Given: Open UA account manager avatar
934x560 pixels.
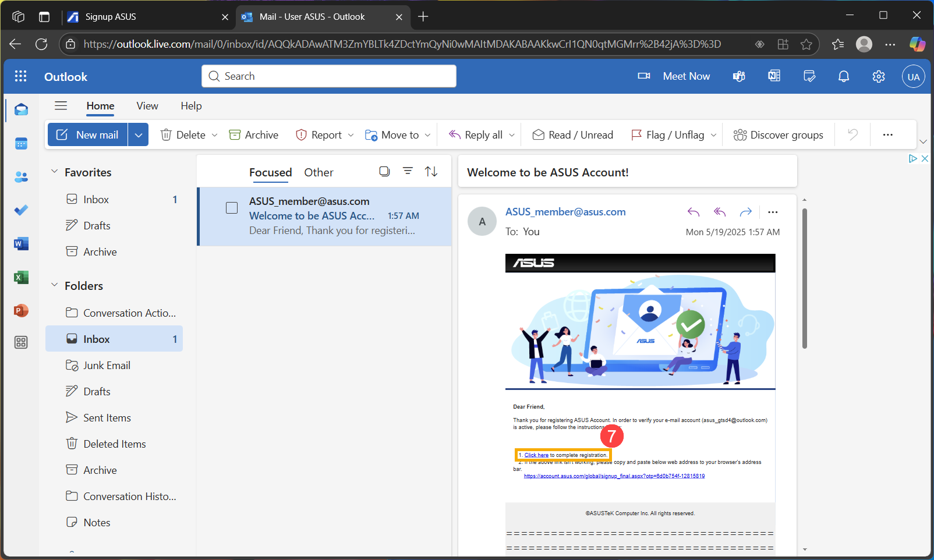Looking at the screenshot, I should pyautogui.click(x=914, y=76).
